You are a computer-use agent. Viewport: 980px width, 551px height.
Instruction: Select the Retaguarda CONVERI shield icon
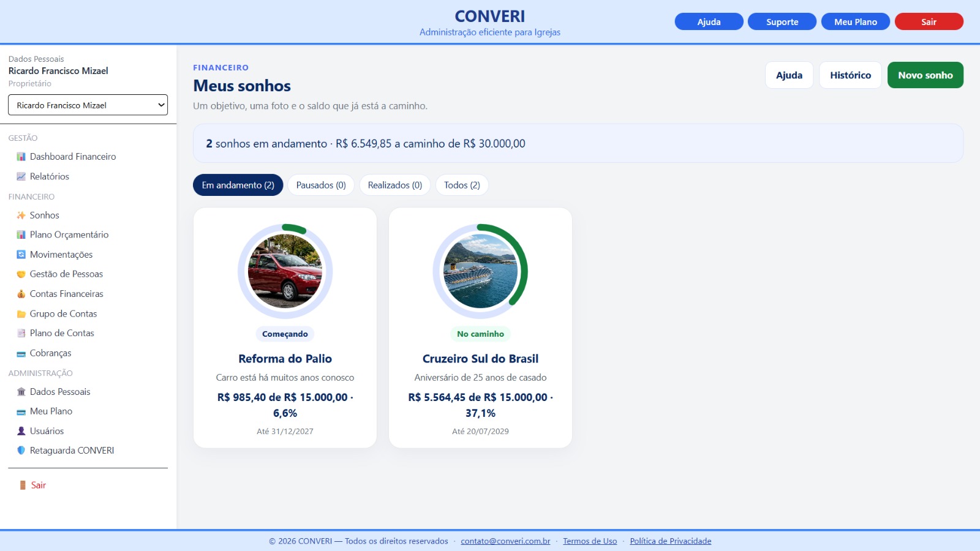tap(21, 451)
